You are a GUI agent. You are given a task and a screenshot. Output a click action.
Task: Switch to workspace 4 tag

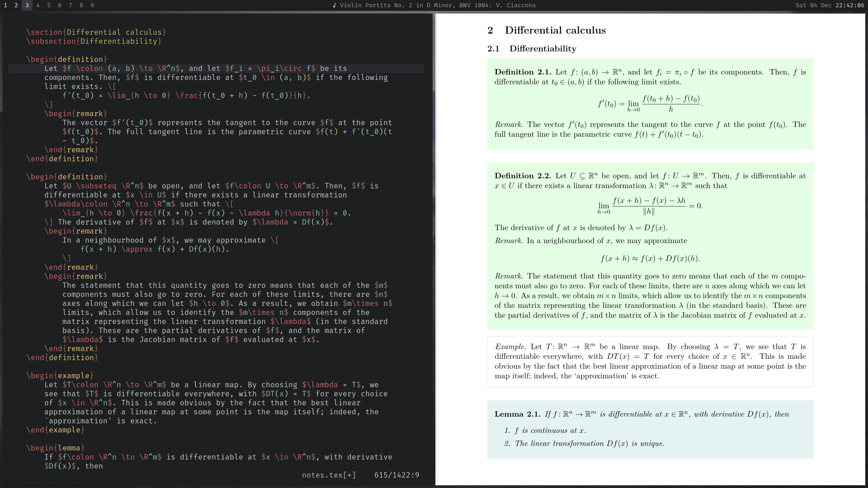coord(38,5)
